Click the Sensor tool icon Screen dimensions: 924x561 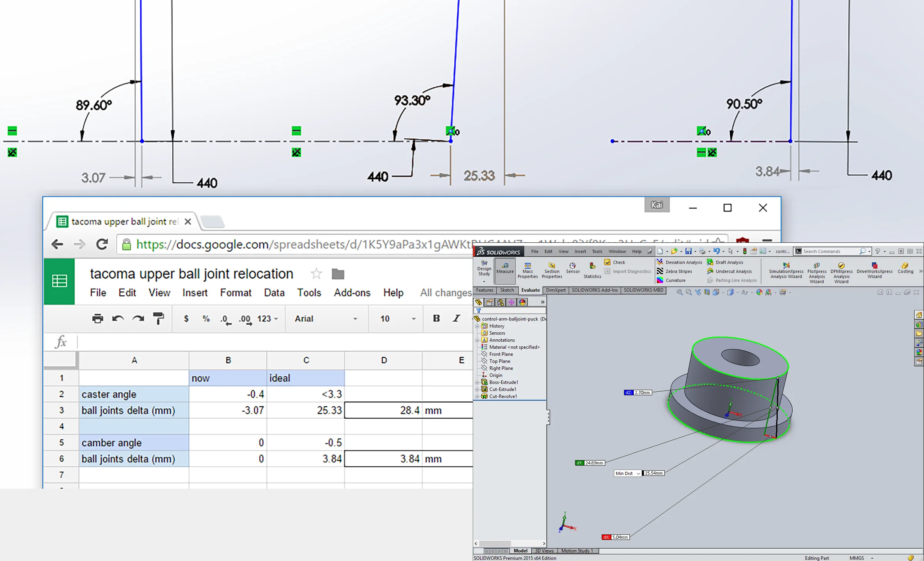click(x=572, y=268)
